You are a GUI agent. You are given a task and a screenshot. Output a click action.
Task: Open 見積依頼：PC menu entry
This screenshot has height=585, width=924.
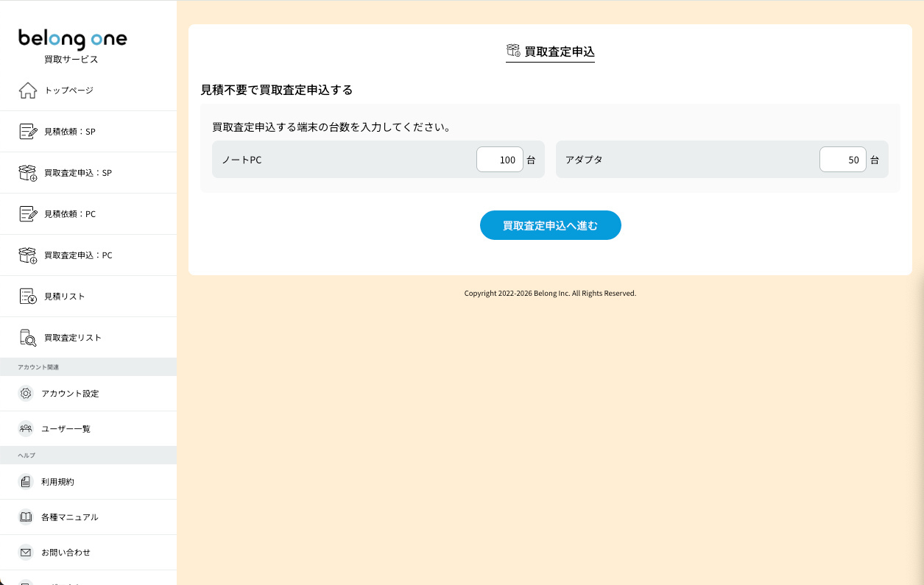point(88,214)
